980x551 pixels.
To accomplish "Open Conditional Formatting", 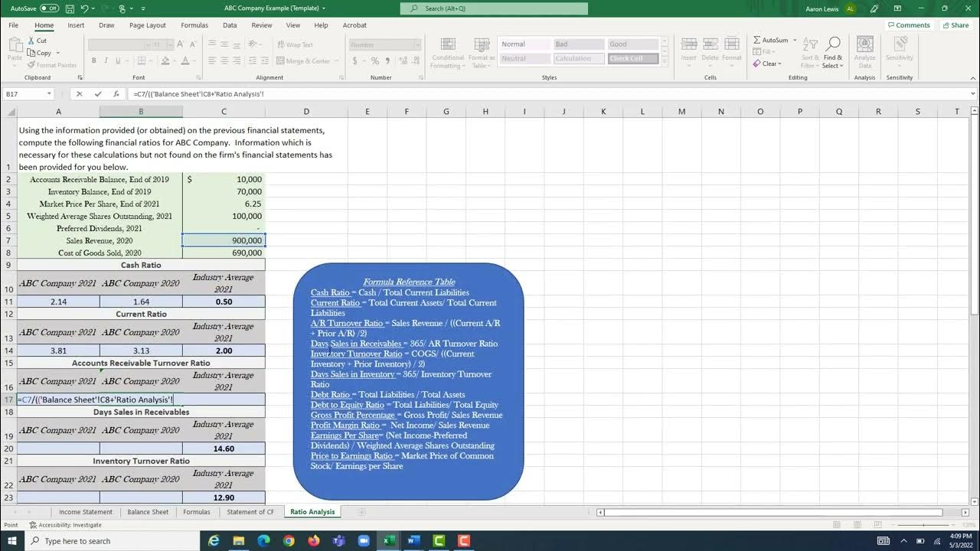I will [448, 53].
